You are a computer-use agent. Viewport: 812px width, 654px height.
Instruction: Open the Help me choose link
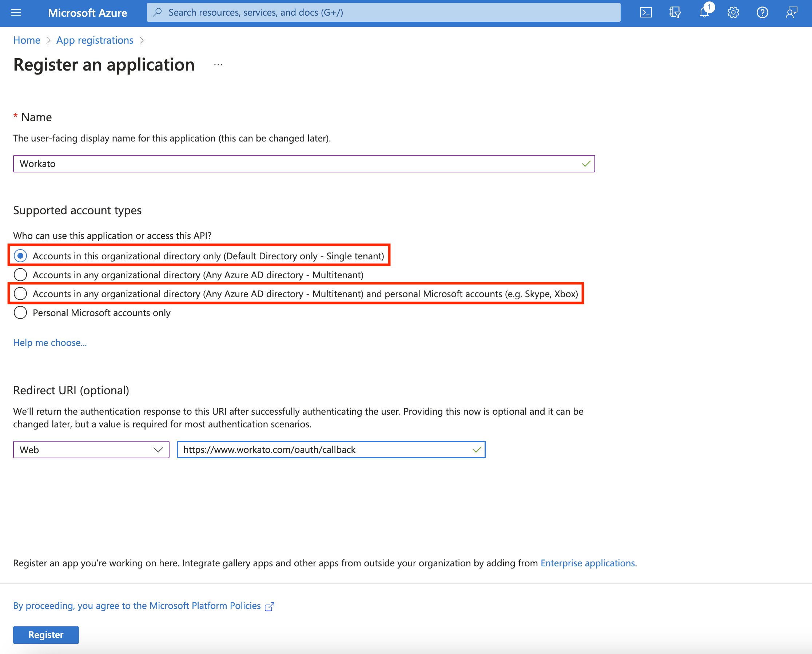pyautogui.click(x=50, y=342)
